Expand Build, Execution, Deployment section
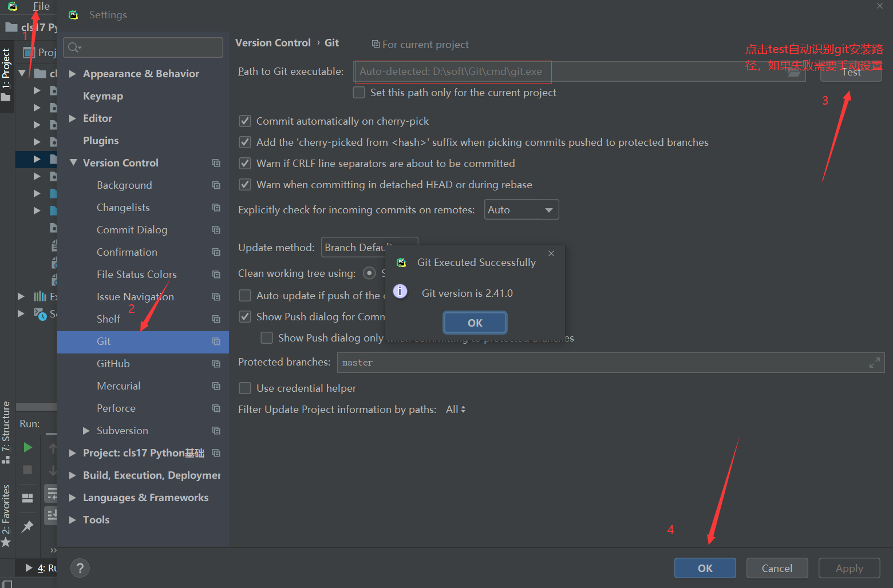The height and width of the screenshot is (588, 893). [73, 475]
